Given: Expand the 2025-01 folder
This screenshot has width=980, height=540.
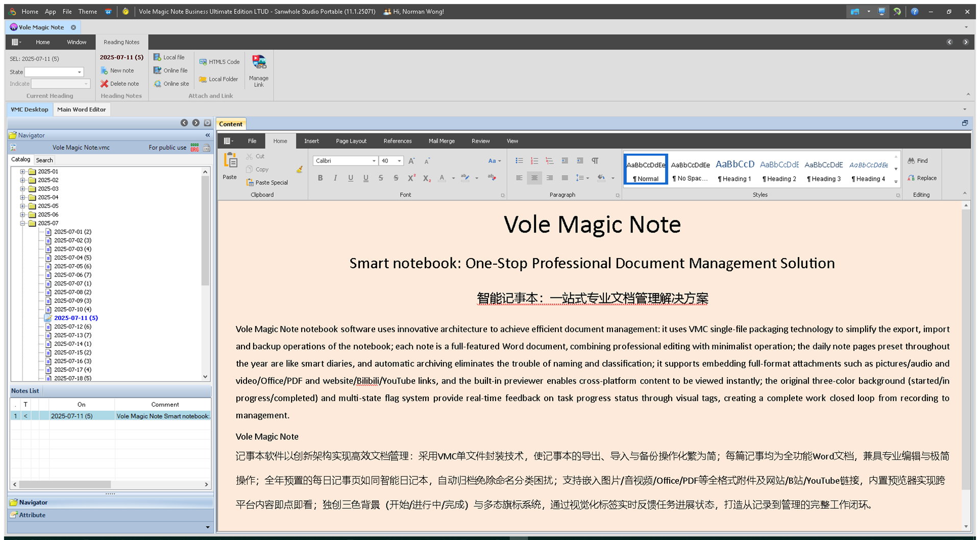Looking at the screenshot, I should [22, 172].
